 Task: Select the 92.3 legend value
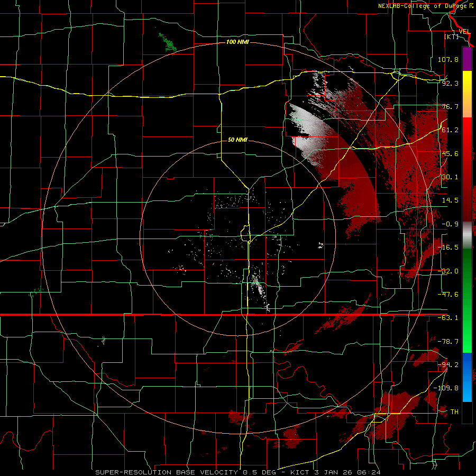(x=450, y=83)
